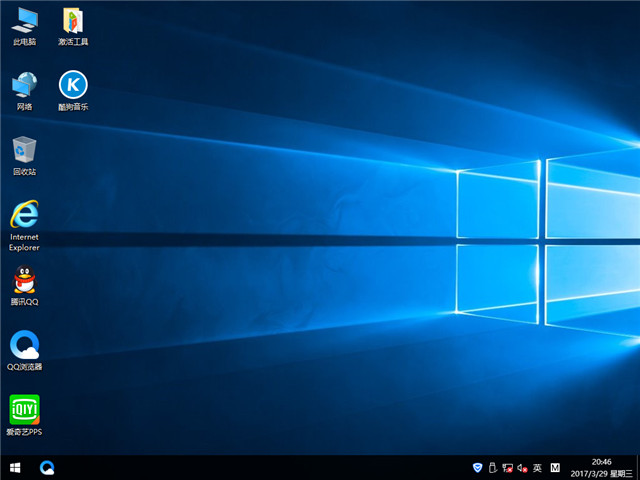This screenshot has height=480, width=640.
Task: Open the network status tray icon
Action: pos(507,468)
